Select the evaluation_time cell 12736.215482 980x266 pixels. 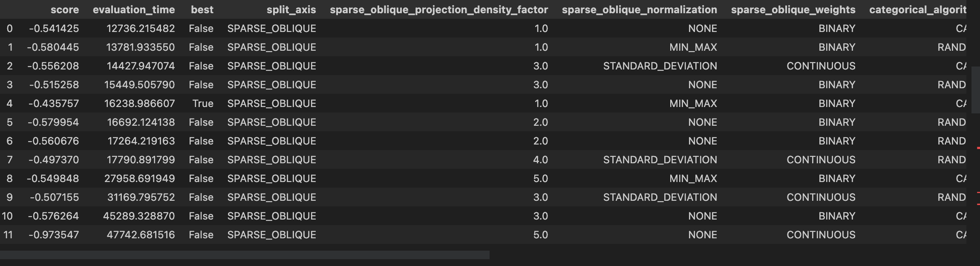tap(141, 29)
